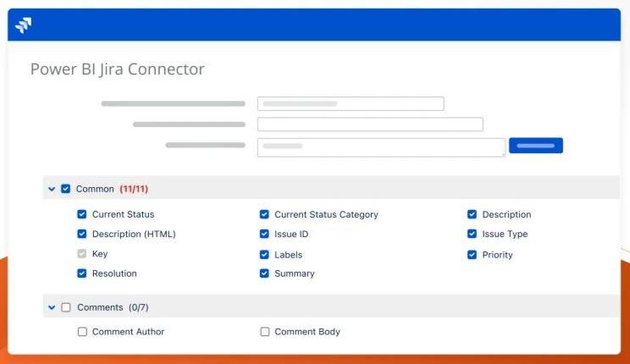The width and height of the screenshot is (630, 364).
Task: Uncheck the Issue Type checkbox
Action: tap(472, 234)
